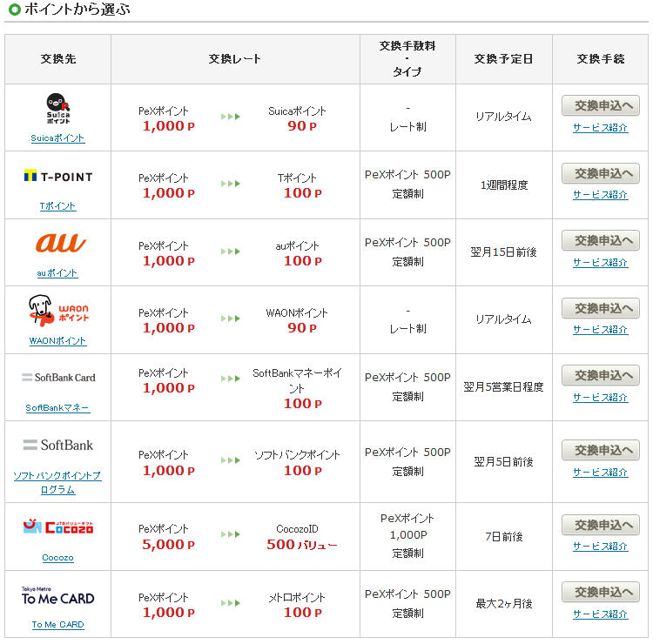
Task: Click the green arrows in the Cocozo row
Action: pos(231,534)
